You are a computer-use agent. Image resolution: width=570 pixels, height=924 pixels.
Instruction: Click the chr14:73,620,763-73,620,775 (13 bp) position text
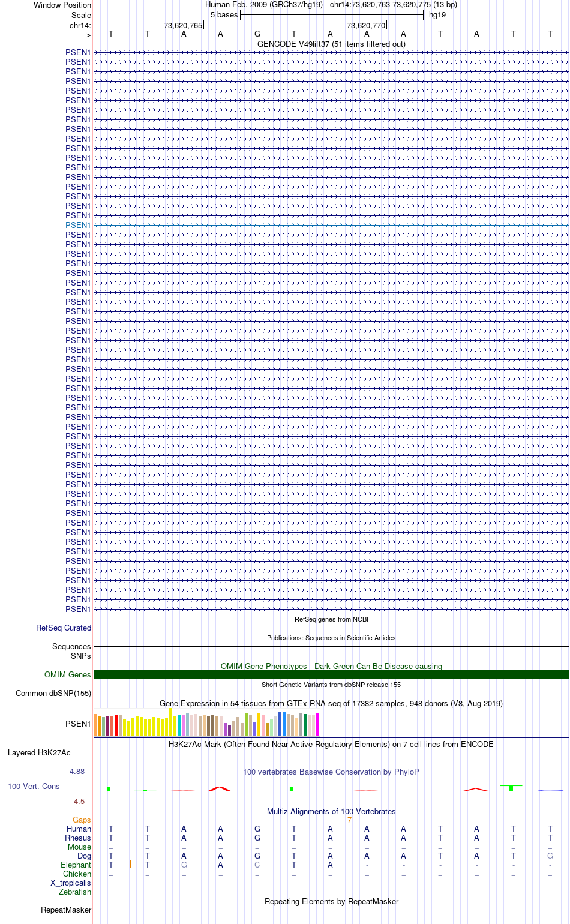pyautogui.click(x=394, y=5)
